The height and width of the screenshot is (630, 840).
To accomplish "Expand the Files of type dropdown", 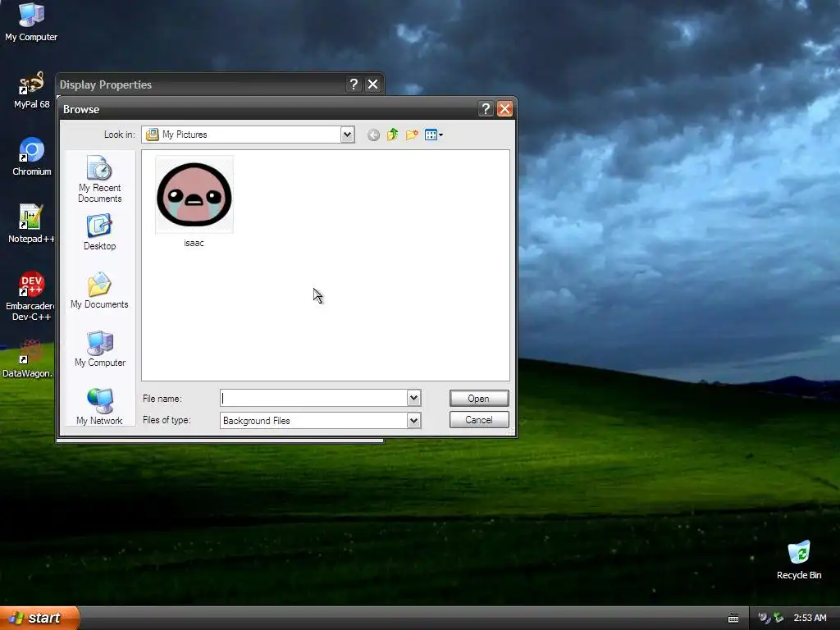I will (x=413, y=421).
